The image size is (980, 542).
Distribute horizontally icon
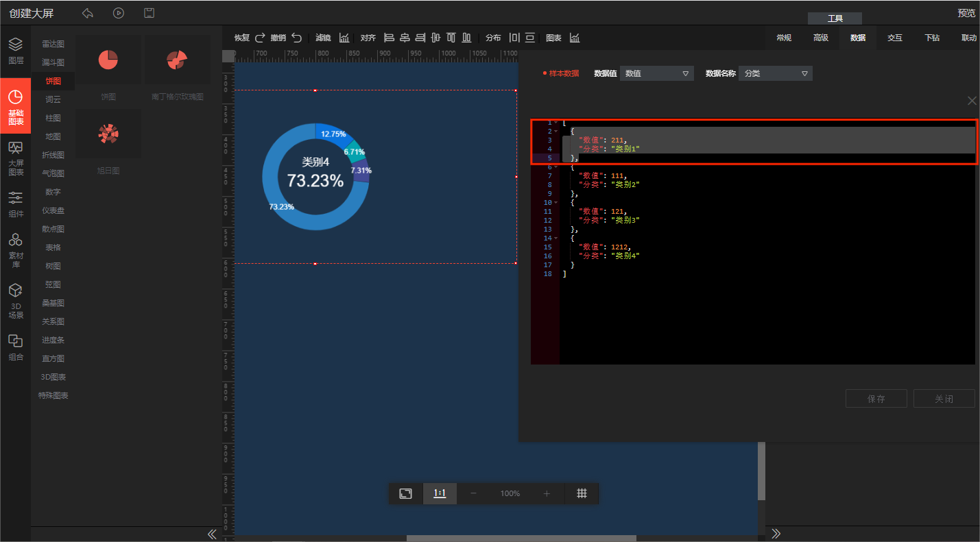pyautogui.click(x=514, y=38)
